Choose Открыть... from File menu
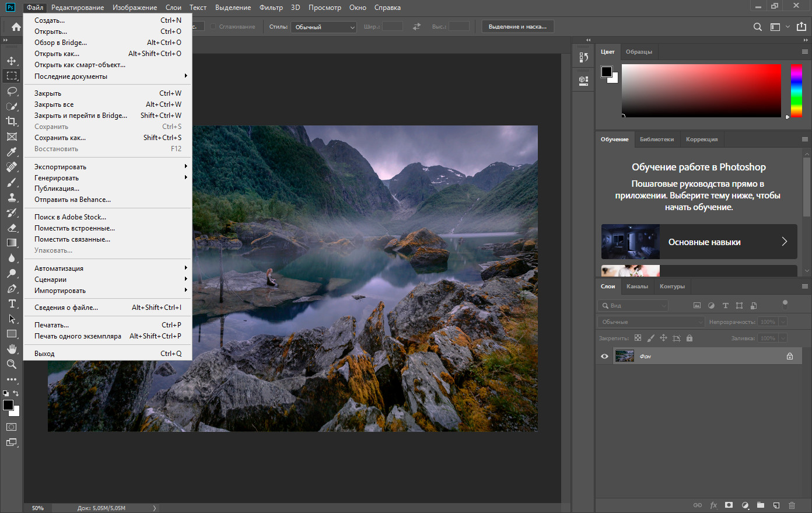The image size is (812, 513). pyautogui.click(x=108, y=31)
